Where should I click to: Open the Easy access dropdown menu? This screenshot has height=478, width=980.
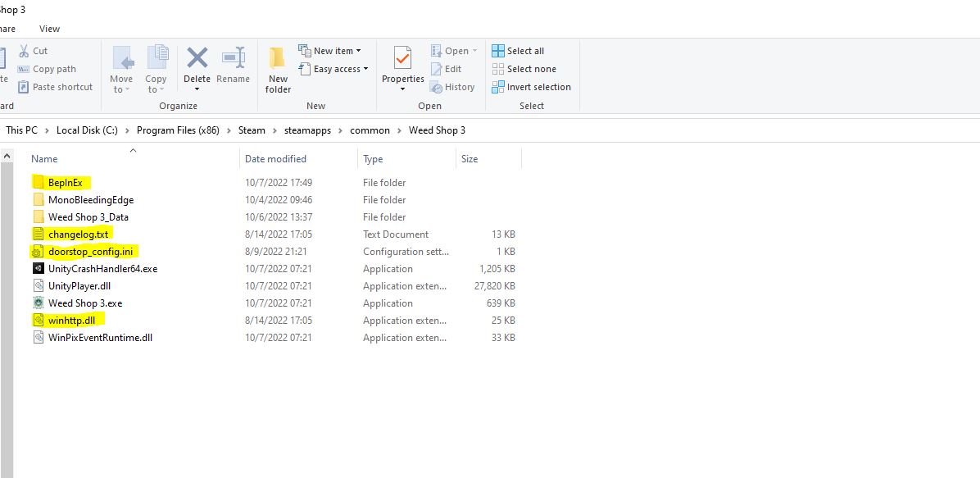[x=333, y=69]
